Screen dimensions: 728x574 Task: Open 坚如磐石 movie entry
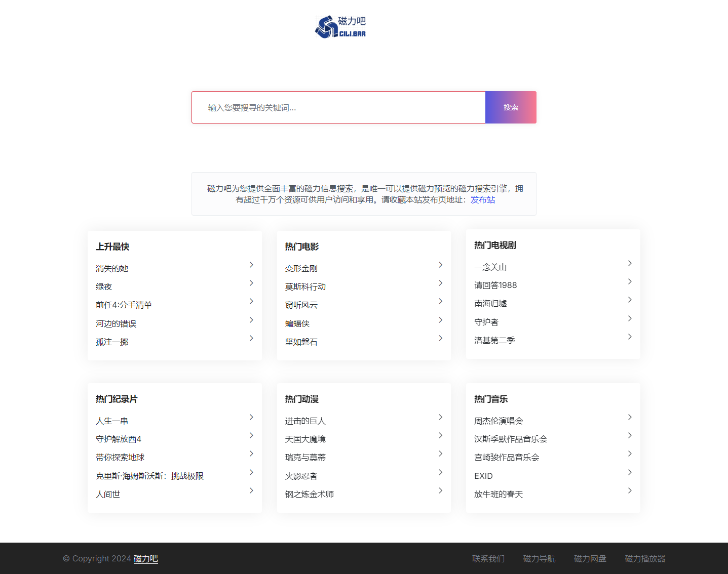[301, 342]
